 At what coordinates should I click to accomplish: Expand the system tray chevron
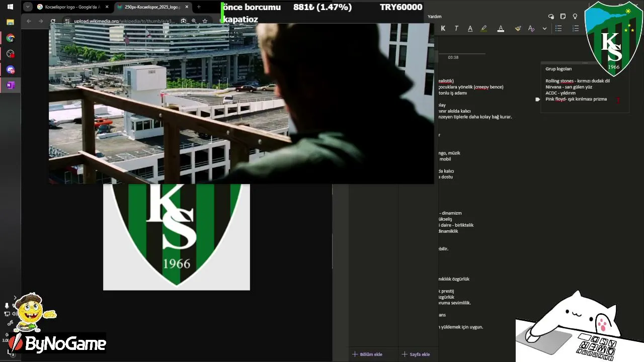pyautogui.click(x=15, y=298)
